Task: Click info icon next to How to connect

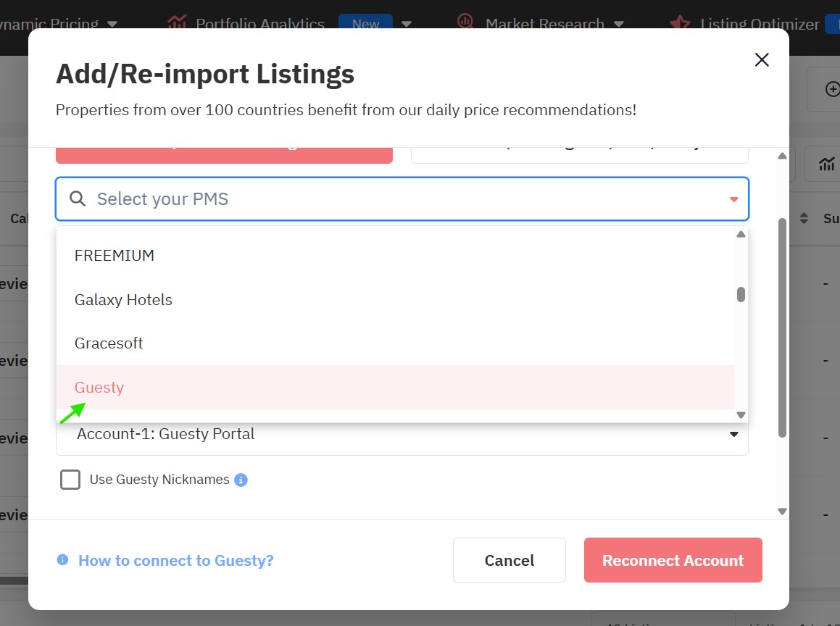Action: 63,560
